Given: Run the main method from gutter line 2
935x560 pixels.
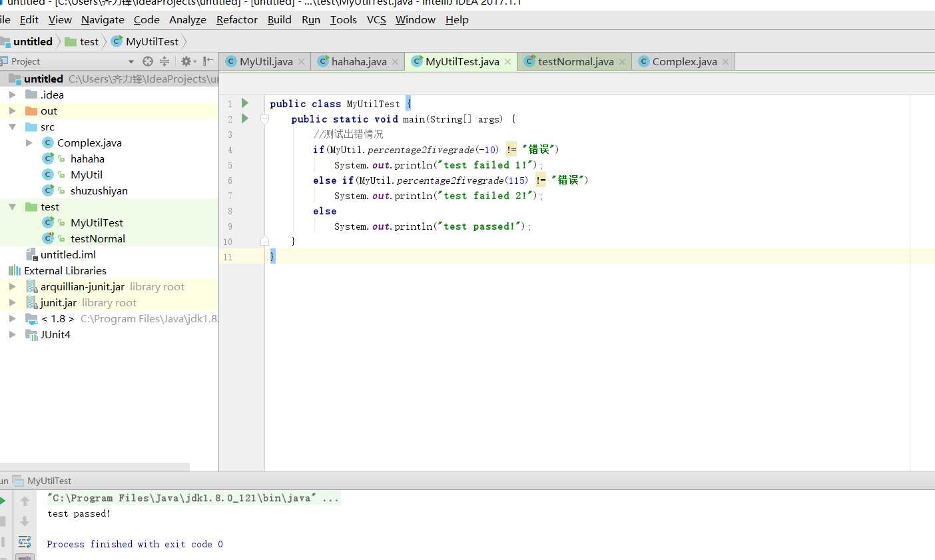Looking at the screenshot, I should [x=245, y=119].
